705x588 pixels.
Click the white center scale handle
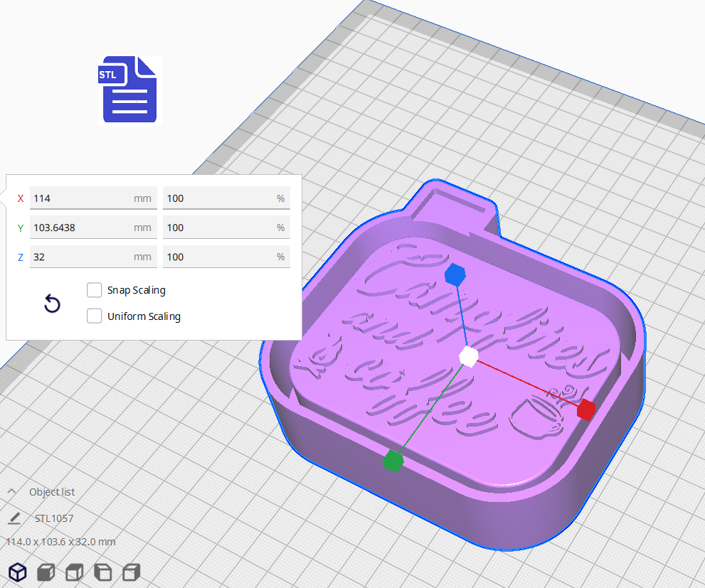click(x=468, y=357)
